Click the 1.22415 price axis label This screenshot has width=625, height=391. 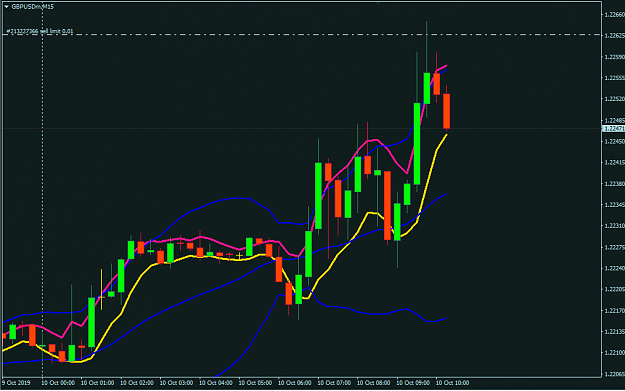[x=614, y=163]
